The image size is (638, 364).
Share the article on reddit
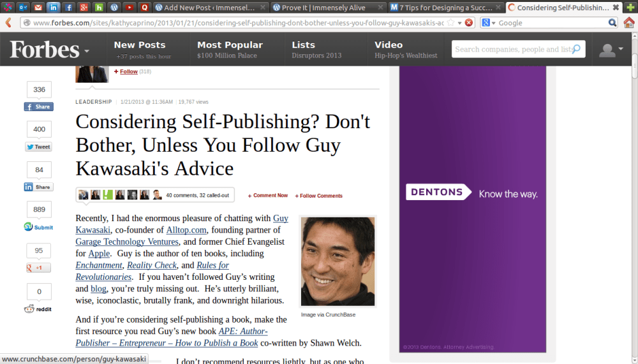tap(38, 309)
